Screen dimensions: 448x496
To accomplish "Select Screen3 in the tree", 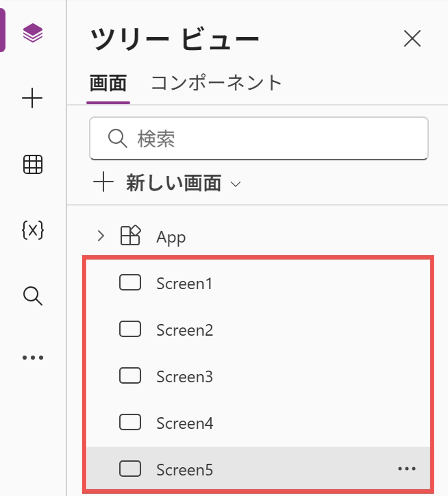I will point(185,376).
